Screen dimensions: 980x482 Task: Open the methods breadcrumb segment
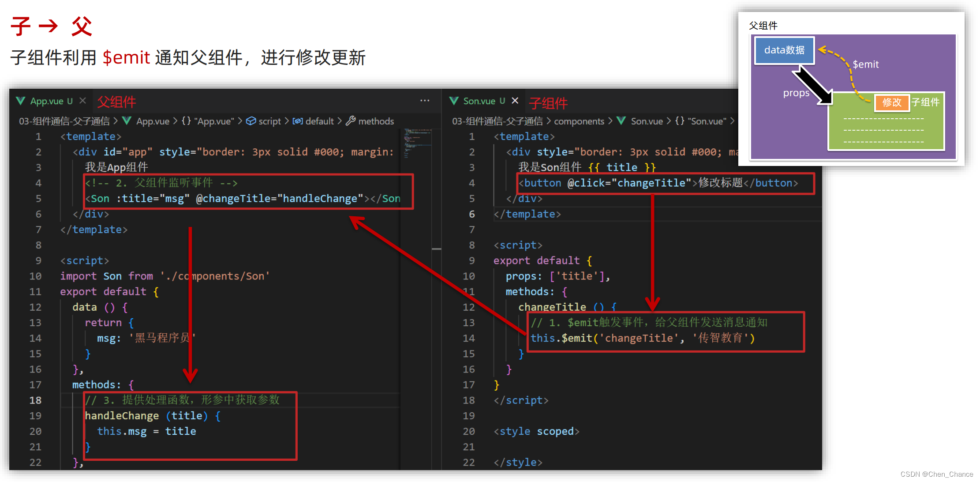pyautogui.click(x=376, y=121)
